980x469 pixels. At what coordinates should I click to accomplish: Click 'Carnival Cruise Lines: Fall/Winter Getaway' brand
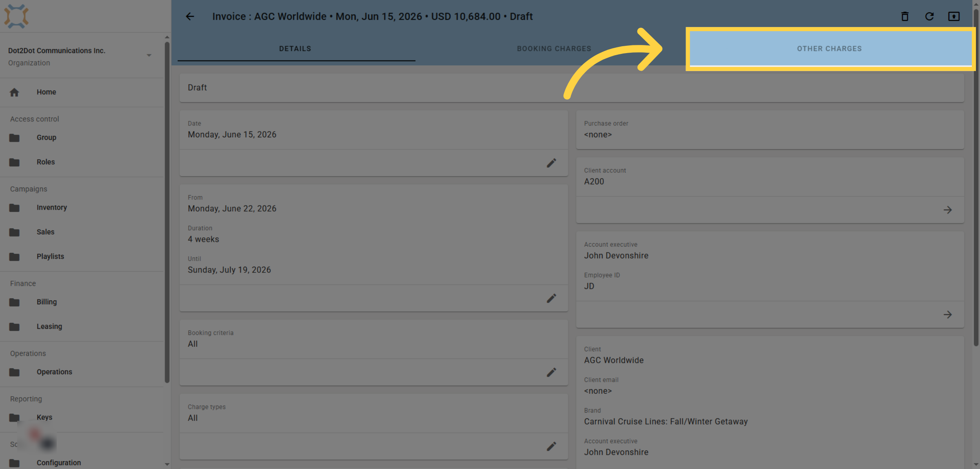tap(666, 422)
